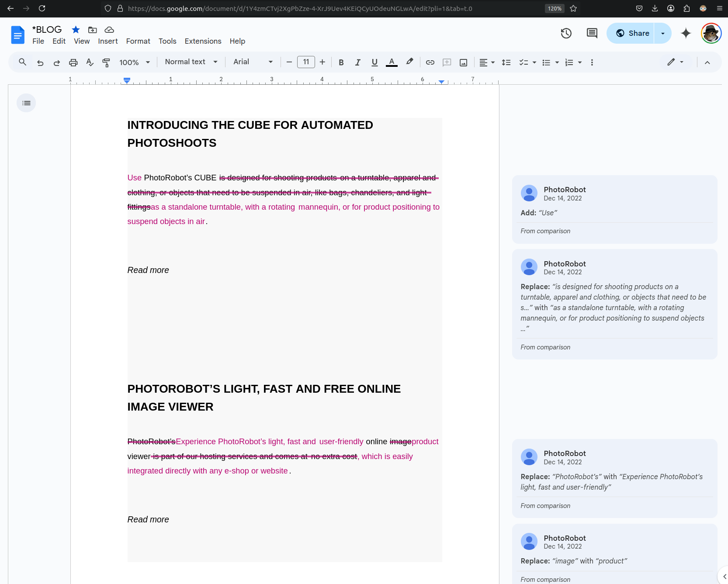Select the Add: "Use" suggestion card
The width and height of the screenshot is (728, 584).
(x=614, y=209)
